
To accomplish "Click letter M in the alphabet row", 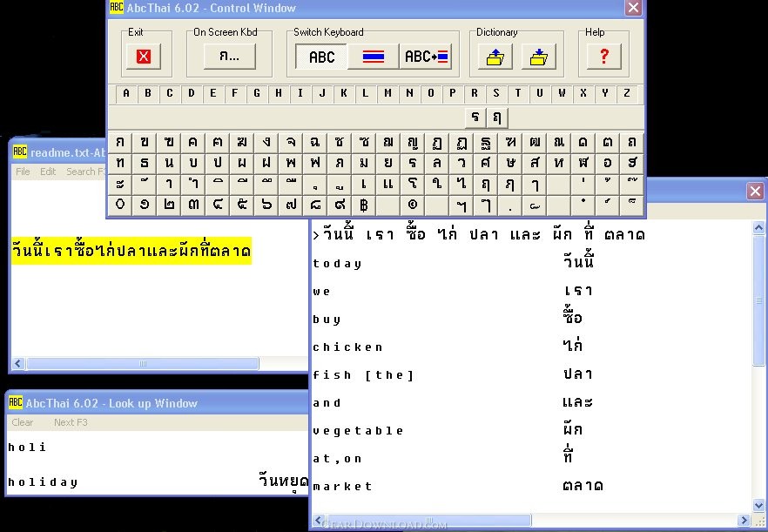I will [387, 93].
